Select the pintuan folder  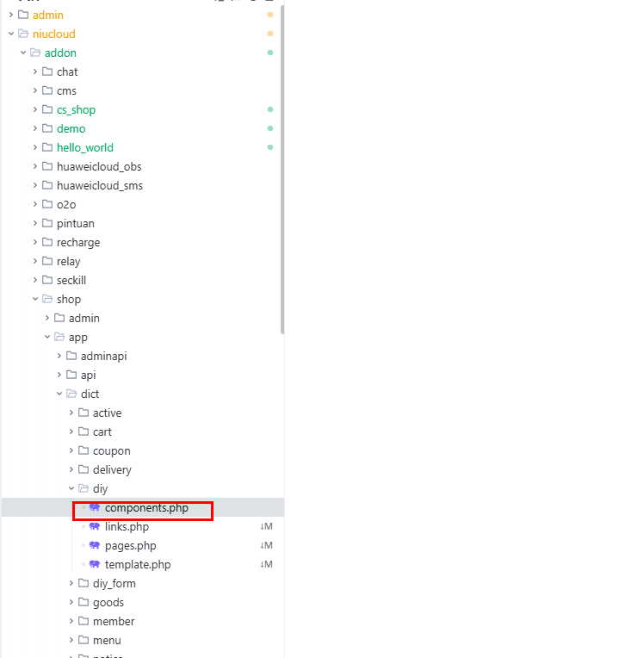(76, 224)
